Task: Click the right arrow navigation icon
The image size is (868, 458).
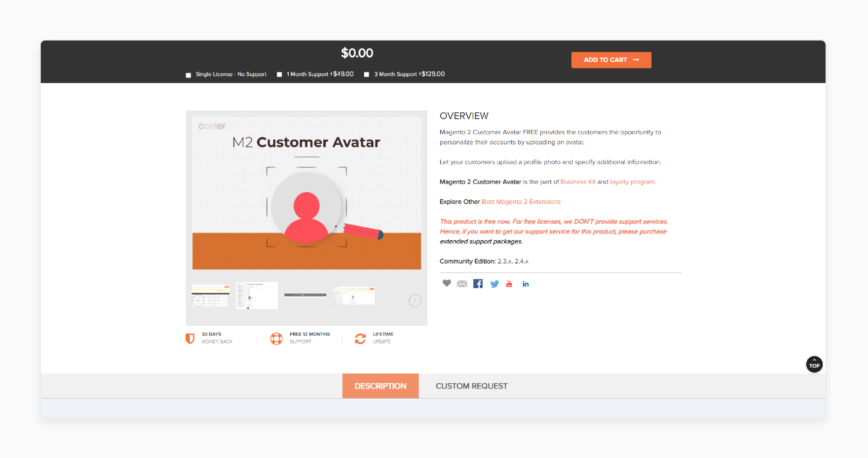Action: tap(415, 300)
